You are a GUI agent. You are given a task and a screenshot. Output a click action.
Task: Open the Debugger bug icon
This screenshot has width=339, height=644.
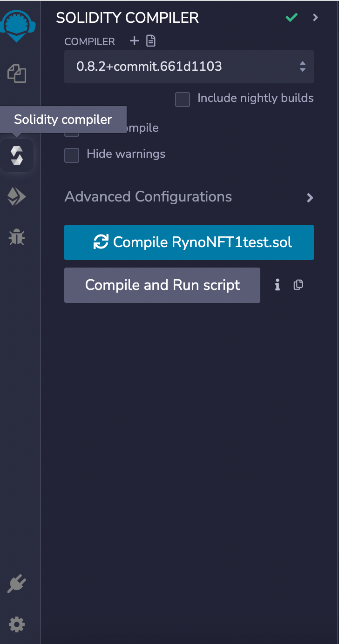click(x=17, y=237)
